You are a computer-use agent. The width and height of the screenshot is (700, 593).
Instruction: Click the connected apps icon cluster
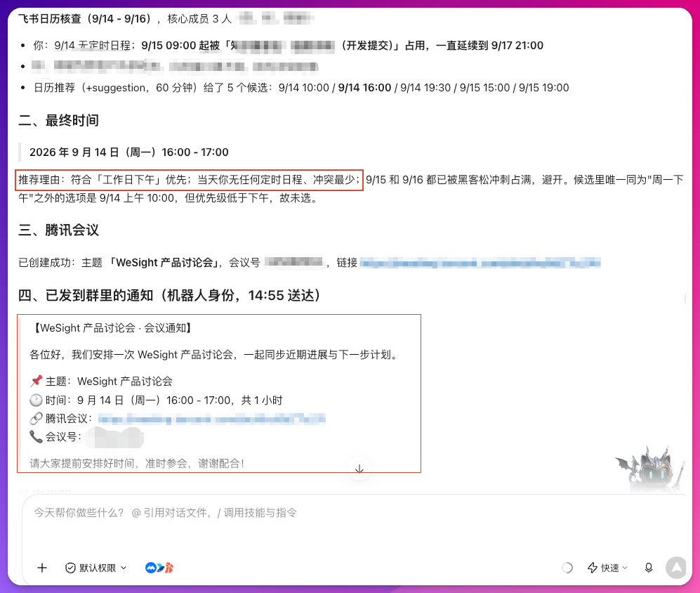pyautogui.click(x=159, y=568)
